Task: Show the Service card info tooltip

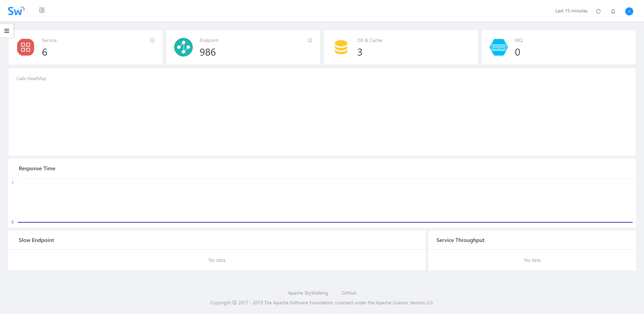Action: (x=152, y=40)
